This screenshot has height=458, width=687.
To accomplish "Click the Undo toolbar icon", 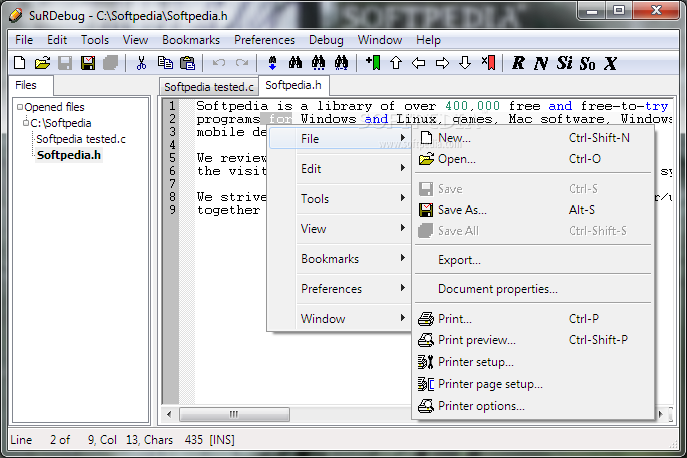I will tap(219, 63).
